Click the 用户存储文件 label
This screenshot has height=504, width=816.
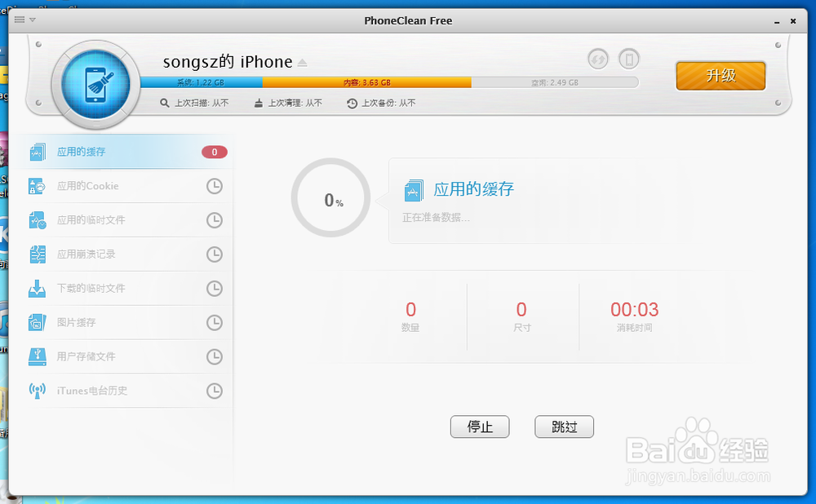point(86,356)
